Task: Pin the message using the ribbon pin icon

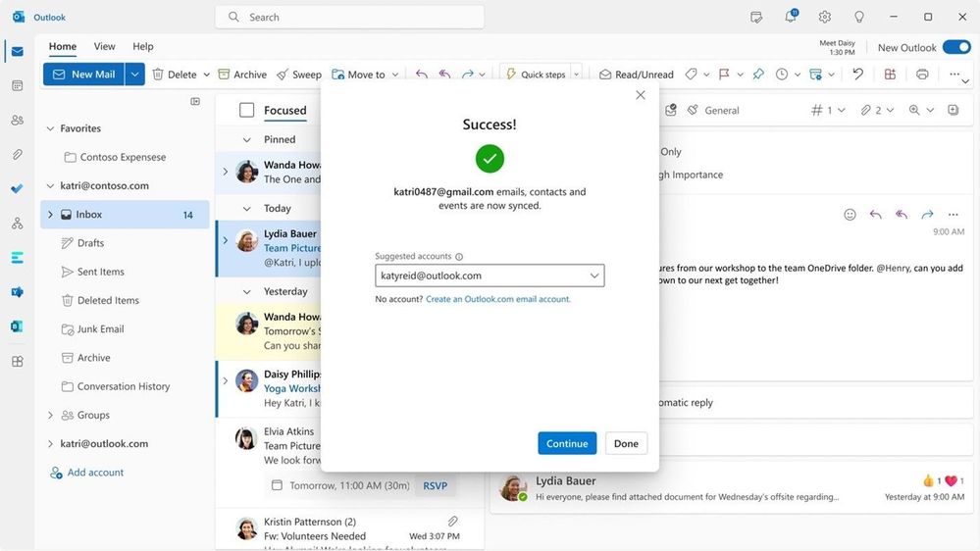Action: click(x=758, y=75)
